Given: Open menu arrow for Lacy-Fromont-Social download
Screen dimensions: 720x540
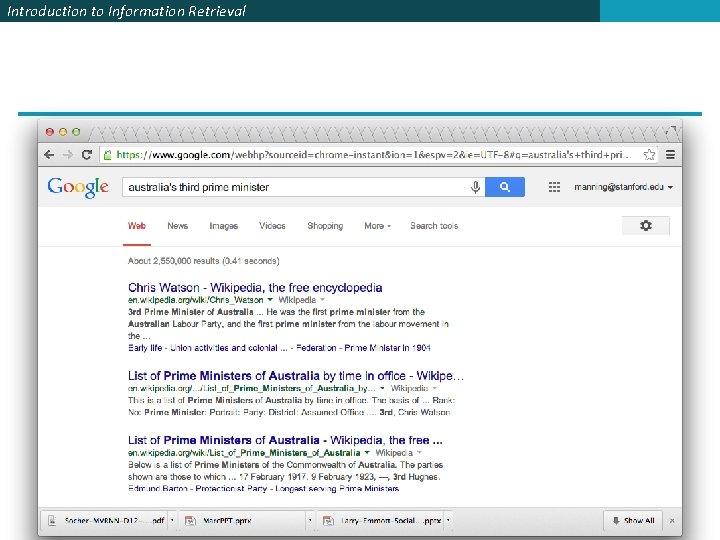Looking at the screenshot, I should [x=448, y=521].
